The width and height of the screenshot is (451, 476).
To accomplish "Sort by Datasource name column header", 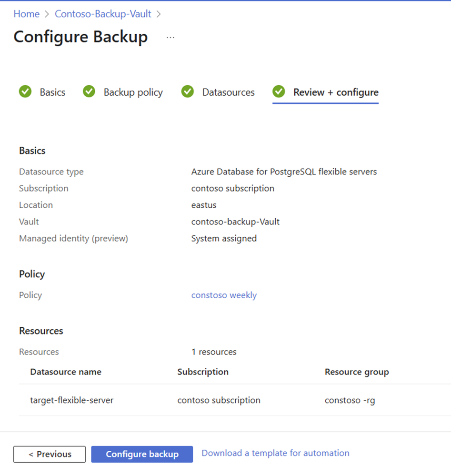I will coord(66,372).
